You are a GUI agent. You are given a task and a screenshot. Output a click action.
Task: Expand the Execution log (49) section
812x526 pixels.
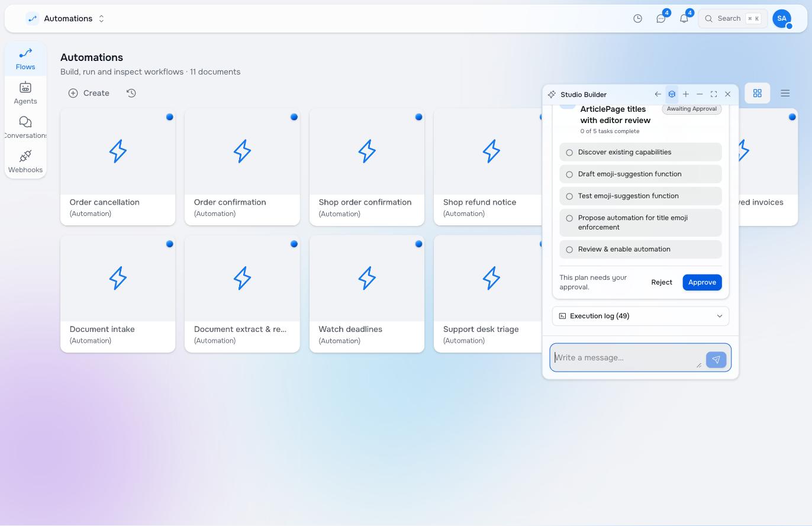pos(640,316)
